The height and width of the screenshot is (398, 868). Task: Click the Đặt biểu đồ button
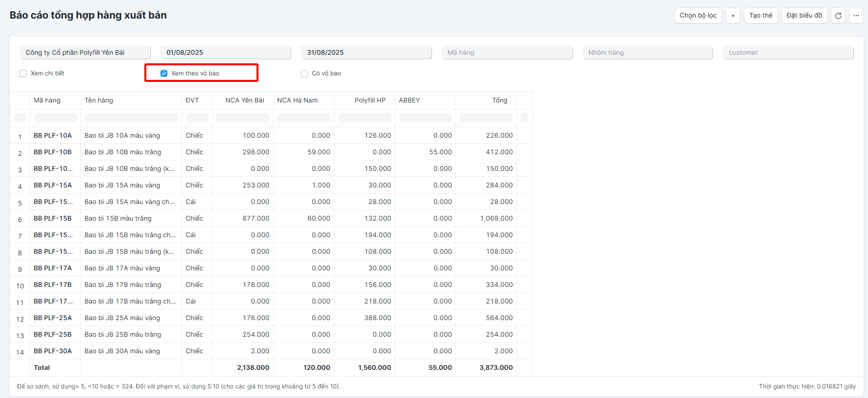804,16
